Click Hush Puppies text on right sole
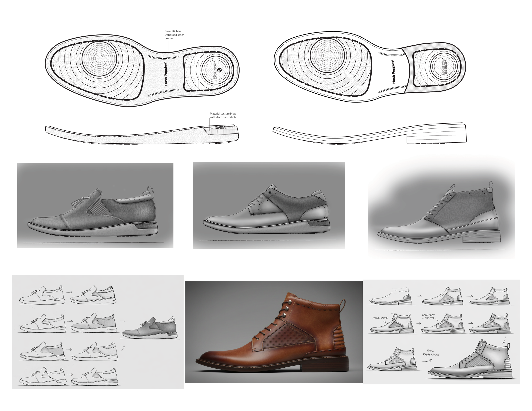532x411 pixels. (x=393, y=72)
